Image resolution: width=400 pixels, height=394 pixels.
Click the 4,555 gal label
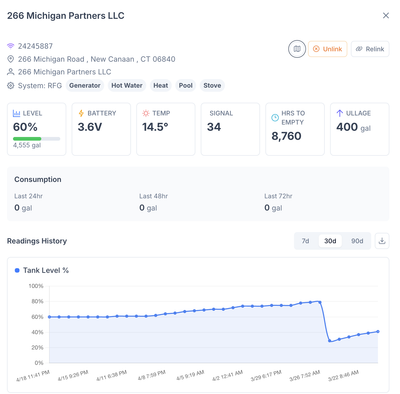[27, 145]
